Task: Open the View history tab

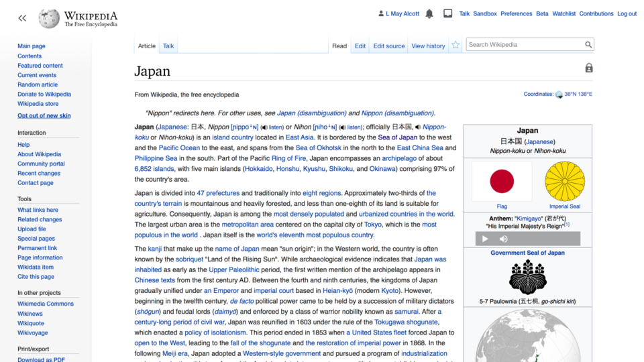Action: click(428, 46)
